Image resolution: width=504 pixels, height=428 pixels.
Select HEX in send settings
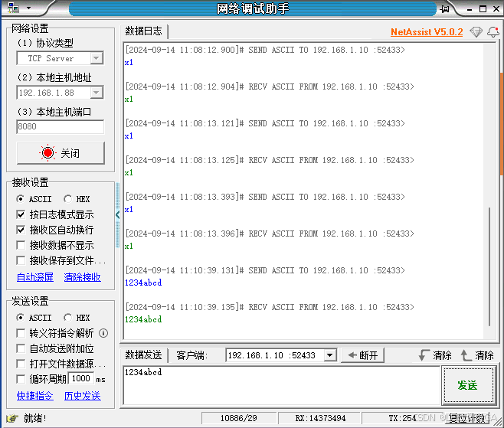[77, 318]
